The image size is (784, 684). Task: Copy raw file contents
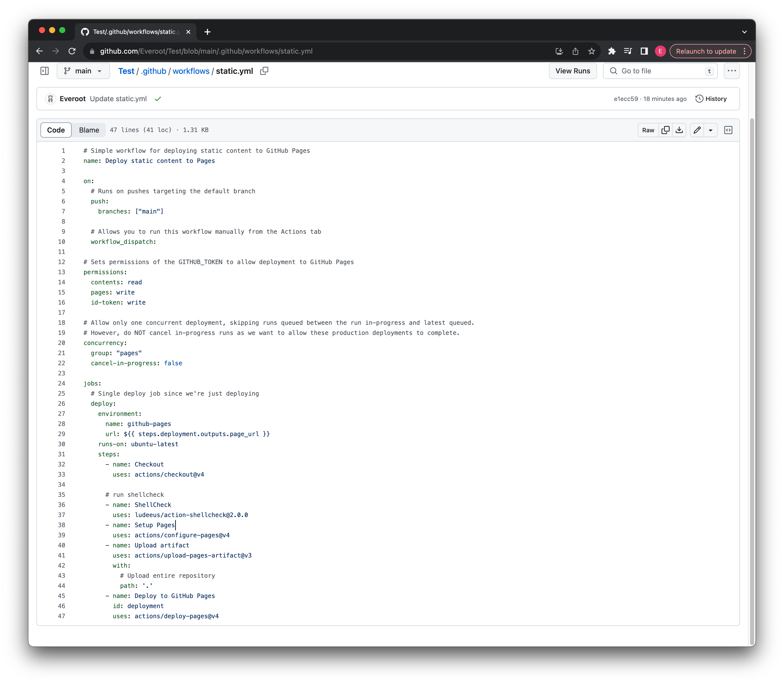pyautogui.click(x=665, y=130)
